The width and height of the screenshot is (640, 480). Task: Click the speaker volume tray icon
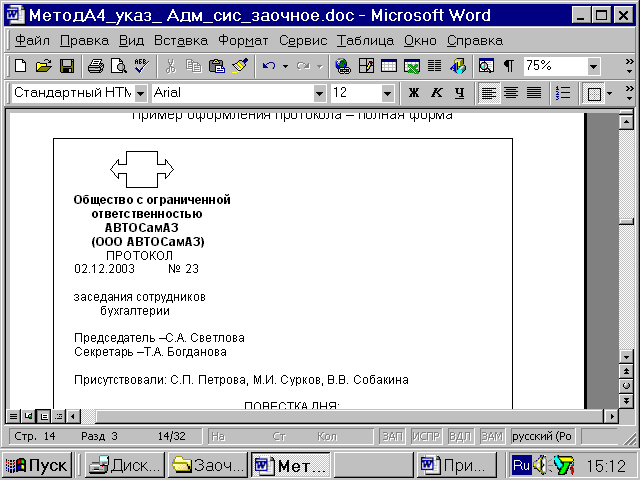541,465
